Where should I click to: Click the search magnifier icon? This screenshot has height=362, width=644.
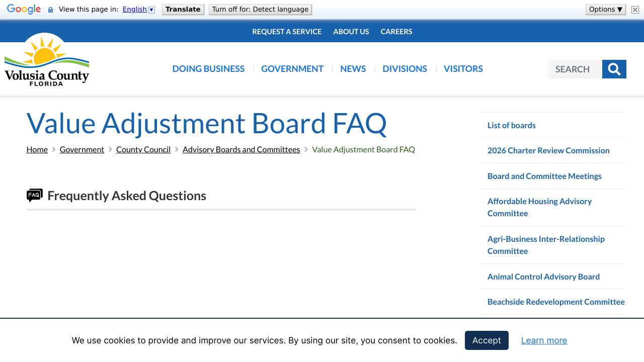tap(614, 69)
